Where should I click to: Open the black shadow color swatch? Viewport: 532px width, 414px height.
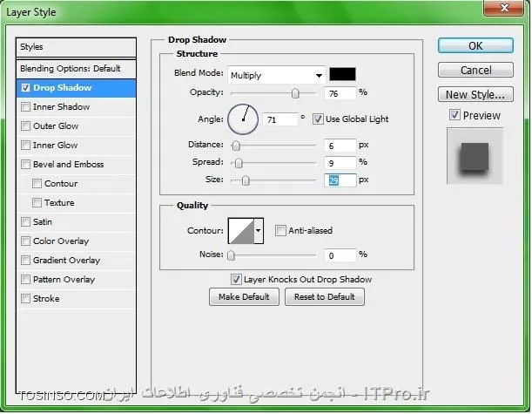tap(342, 75)
